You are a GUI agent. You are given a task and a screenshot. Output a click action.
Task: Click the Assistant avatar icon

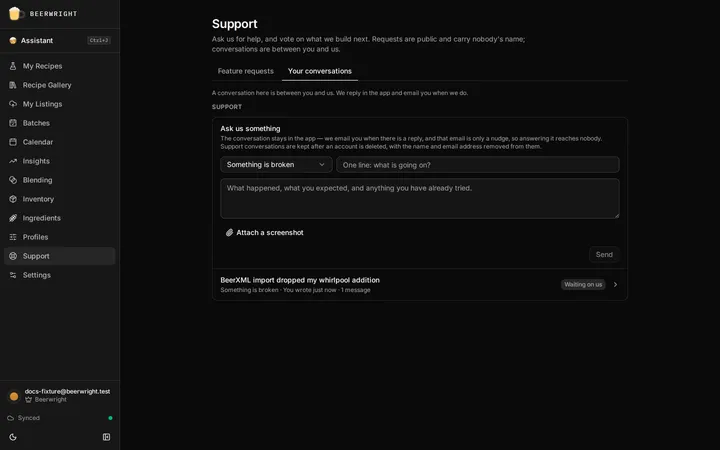[x=13, y=40]
